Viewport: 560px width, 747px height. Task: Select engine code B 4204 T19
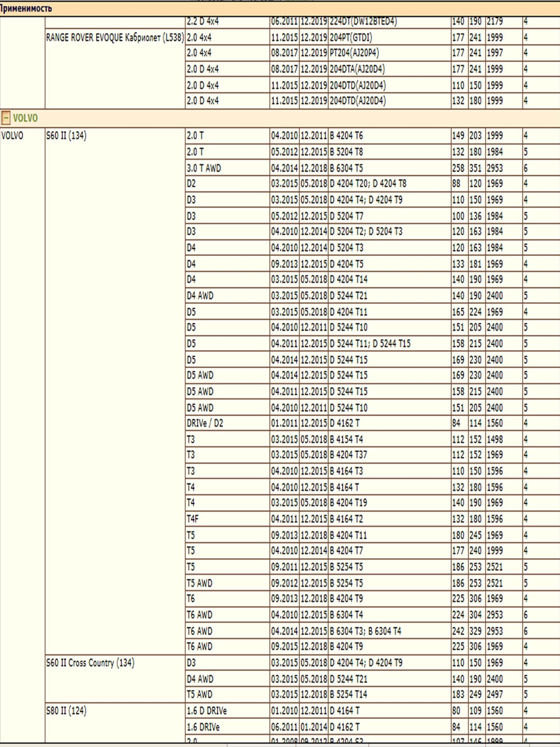pyautogui.click(x=348, y=503)
